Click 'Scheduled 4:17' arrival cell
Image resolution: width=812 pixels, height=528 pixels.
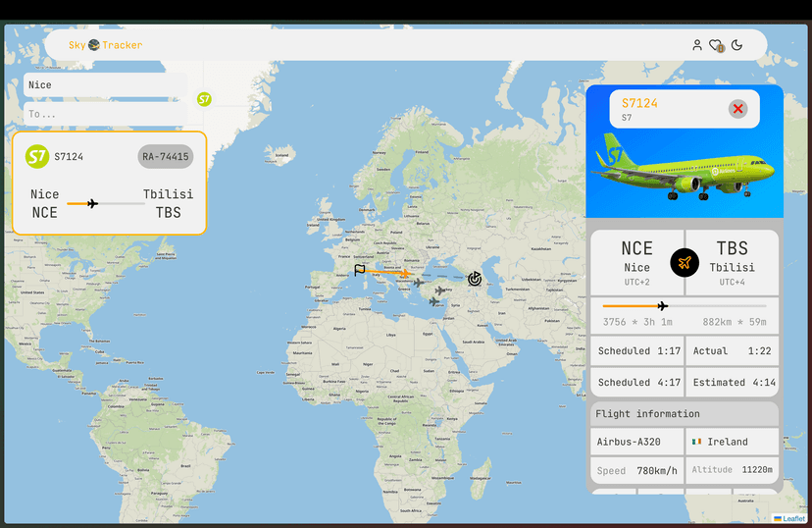637,383
